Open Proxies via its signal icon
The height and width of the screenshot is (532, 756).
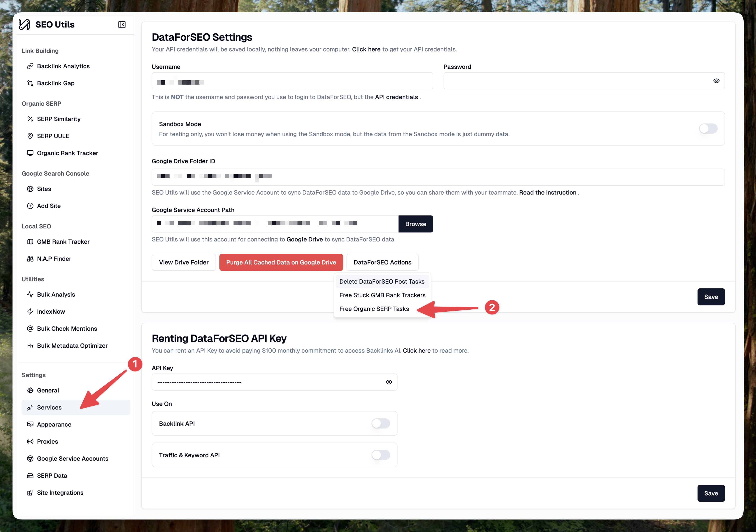[x=30, y=441]
